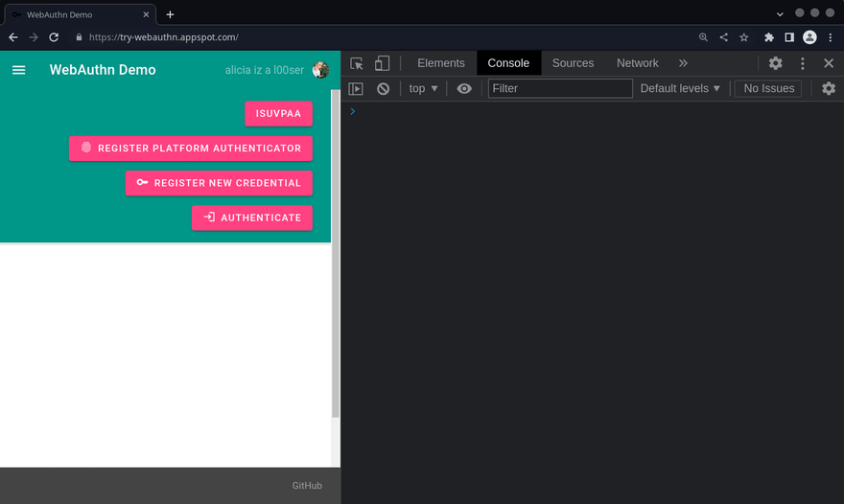Open a new browser tab

coord(170,14)
